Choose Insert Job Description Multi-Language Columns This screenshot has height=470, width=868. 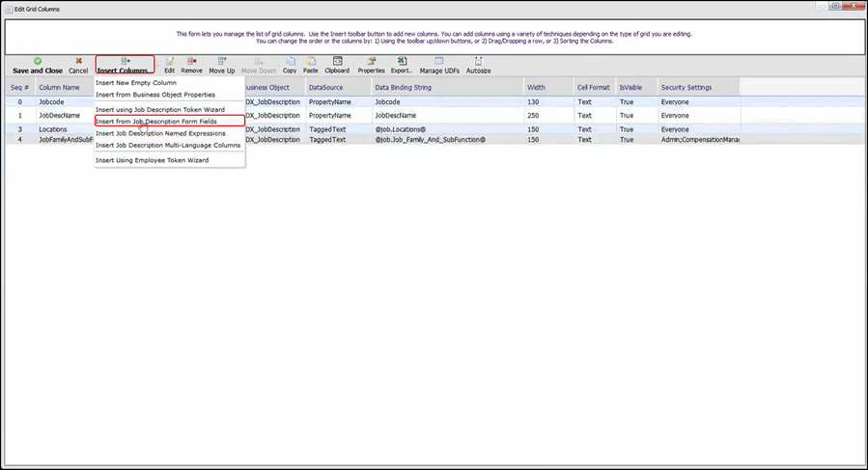click(168, 145)
